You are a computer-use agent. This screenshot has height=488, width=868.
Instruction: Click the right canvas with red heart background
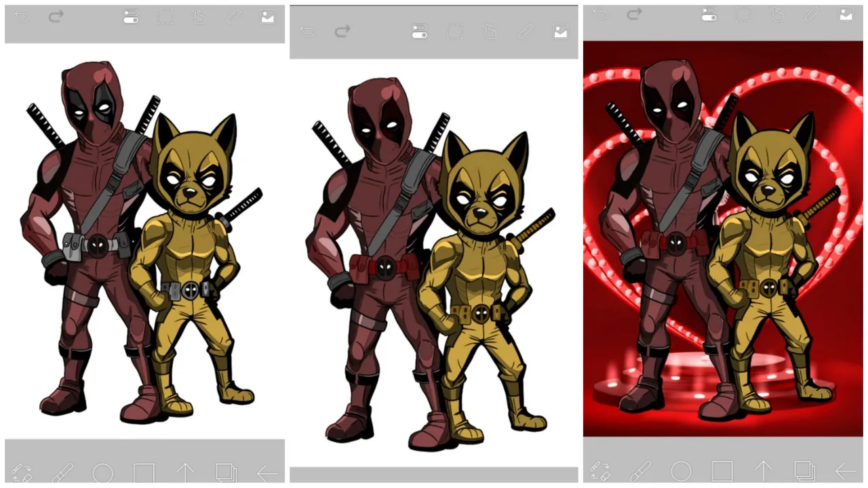[723, 239]
